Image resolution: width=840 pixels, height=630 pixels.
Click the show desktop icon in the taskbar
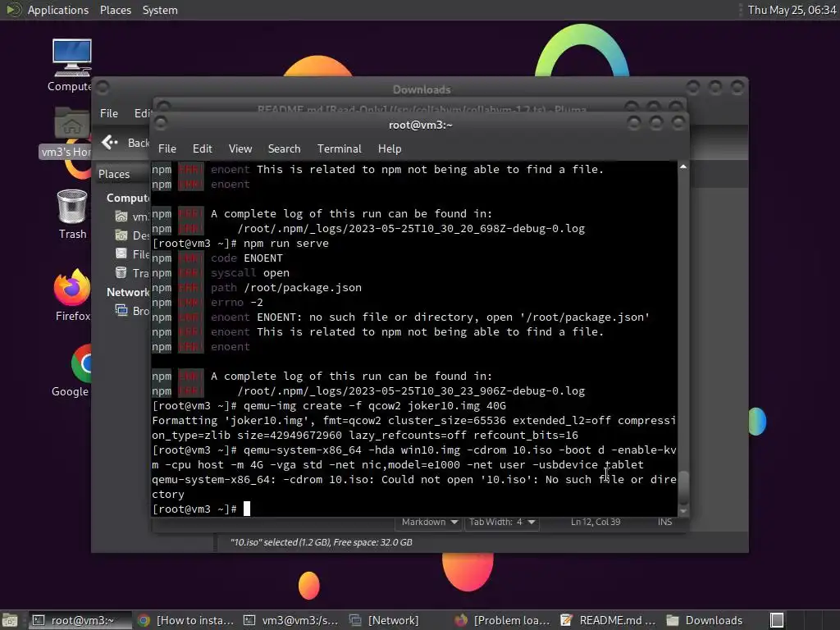10,620
